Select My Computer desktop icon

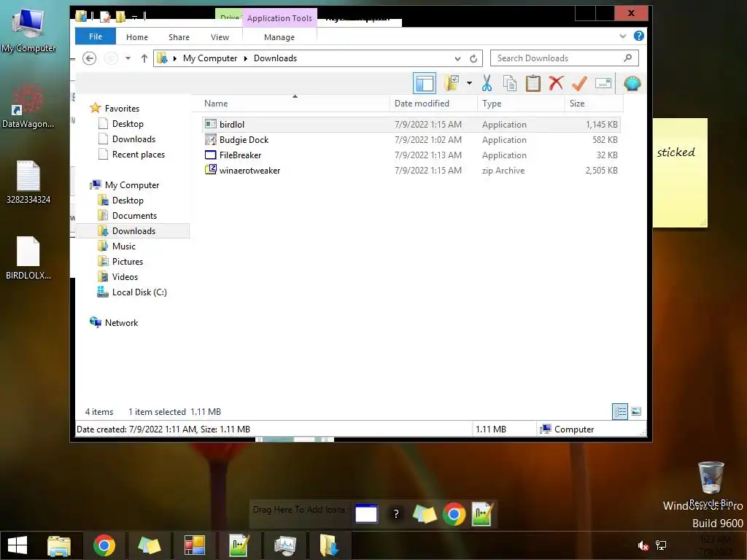pos(28,30)
